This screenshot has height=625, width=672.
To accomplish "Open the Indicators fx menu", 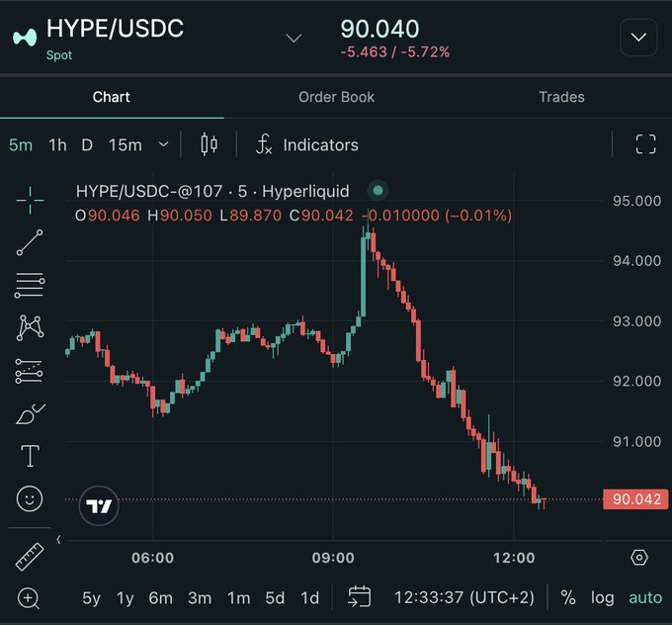I will point(307,144).
